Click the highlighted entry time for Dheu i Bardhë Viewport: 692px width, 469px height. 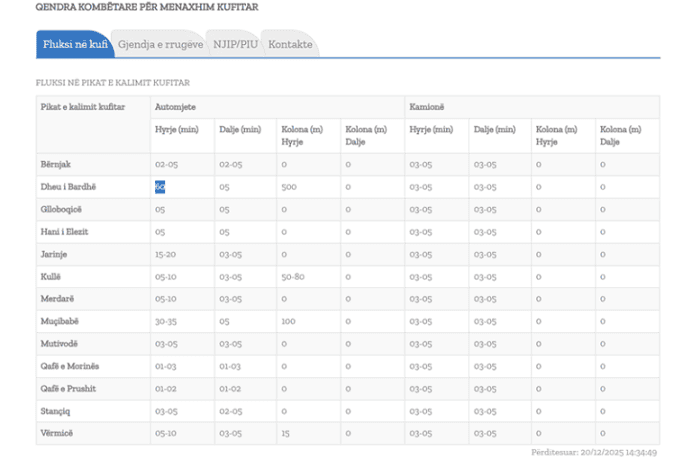(160, 186)
